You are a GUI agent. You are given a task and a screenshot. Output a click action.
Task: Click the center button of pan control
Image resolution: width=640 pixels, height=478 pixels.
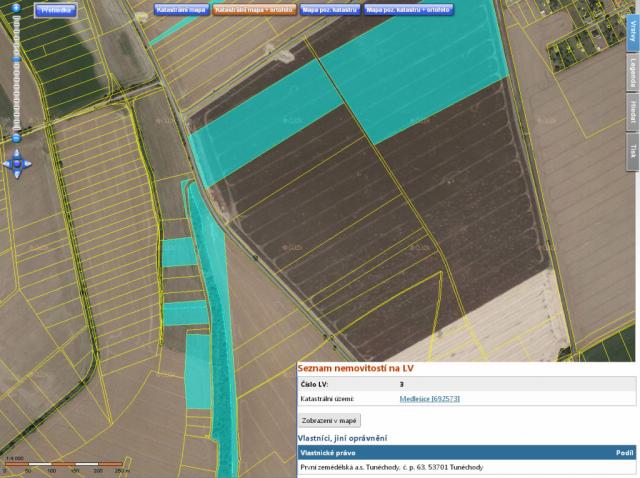click(17, 163)
